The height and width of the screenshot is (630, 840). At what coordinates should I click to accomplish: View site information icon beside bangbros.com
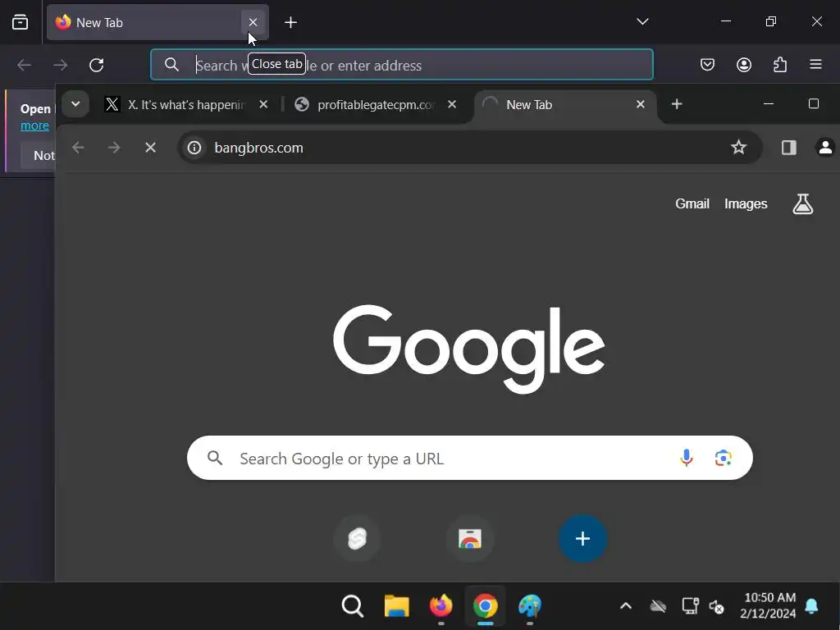pos(194,148)
